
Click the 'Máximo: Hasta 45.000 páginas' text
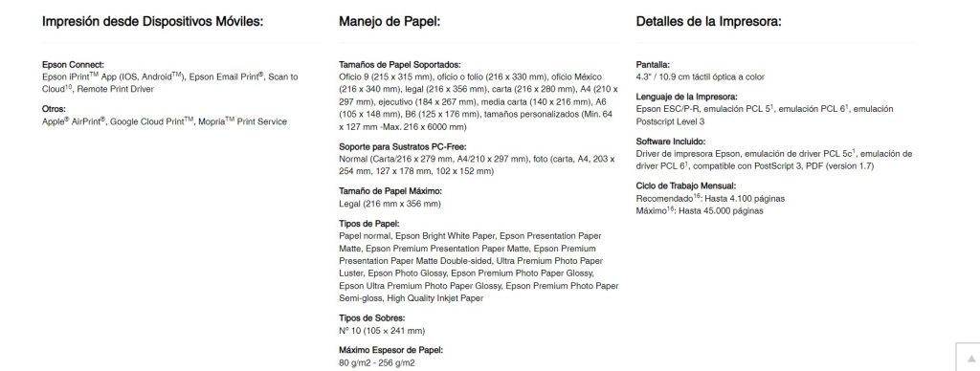[700, 211]
